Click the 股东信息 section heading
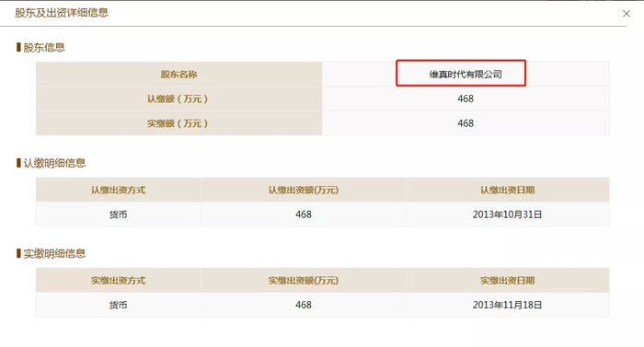The image size is (644, 347). (x=44, y=47)
